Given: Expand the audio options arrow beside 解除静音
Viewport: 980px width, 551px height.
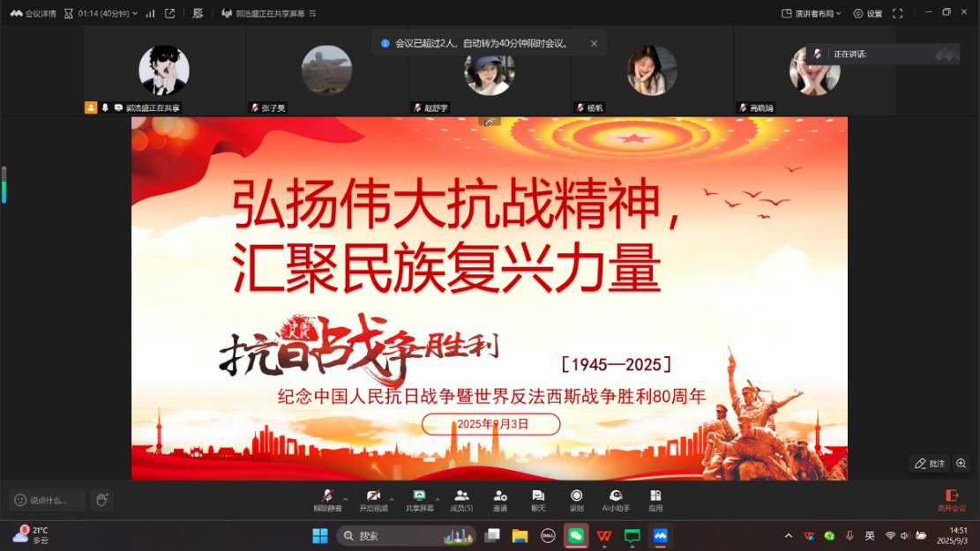Looking at the screenshot, I should point(345,497).
